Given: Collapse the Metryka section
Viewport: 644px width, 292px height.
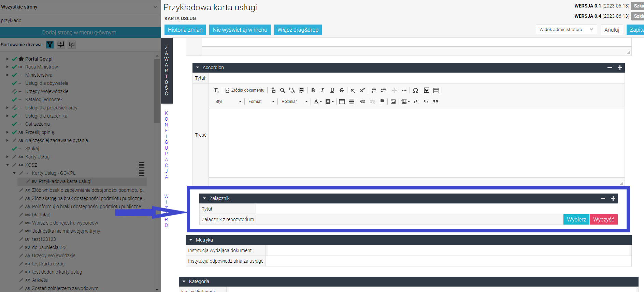Looking at the screenshot, I should pos(191,240).
